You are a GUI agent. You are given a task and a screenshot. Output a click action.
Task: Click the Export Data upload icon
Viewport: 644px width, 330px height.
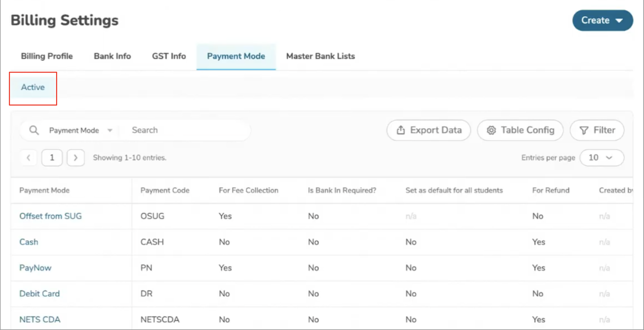(x=401, y=130)
